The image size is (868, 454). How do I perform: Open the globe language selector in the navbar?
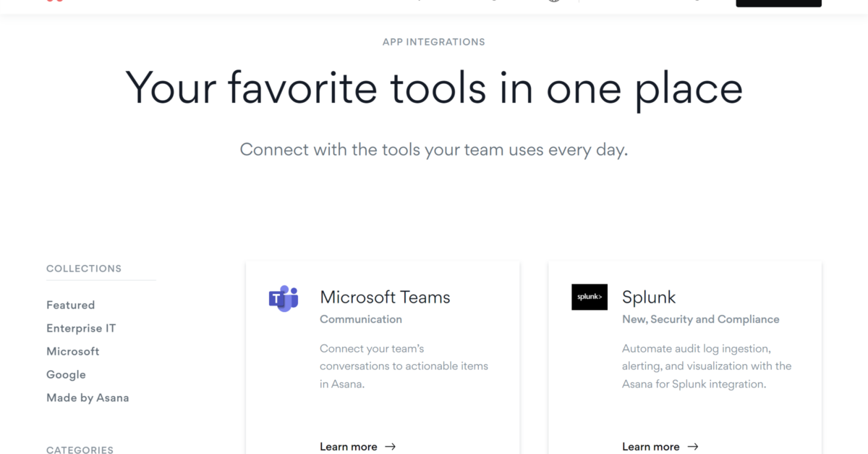click(x=554, y=1)
